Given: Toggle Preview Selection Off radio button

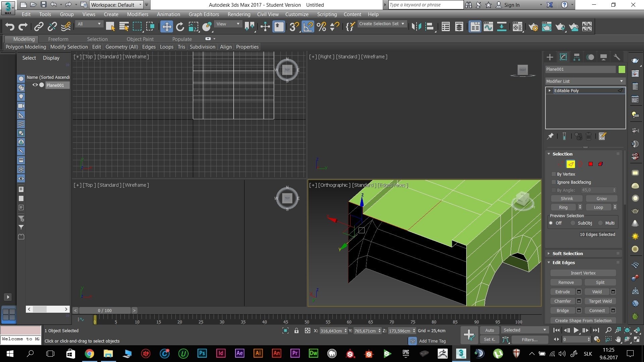Looking at the screenshot, I should (551, 223).
